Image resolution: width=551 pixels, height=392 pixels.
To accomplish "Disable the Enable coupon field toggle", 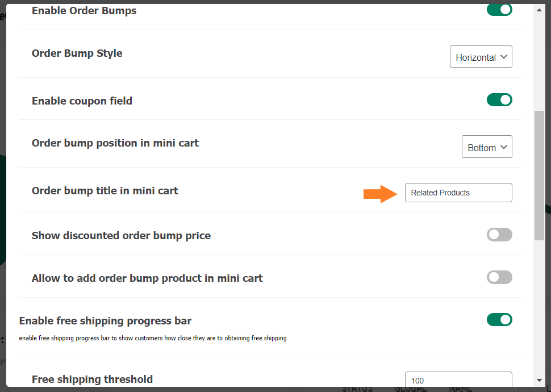I will pos(499,100).
